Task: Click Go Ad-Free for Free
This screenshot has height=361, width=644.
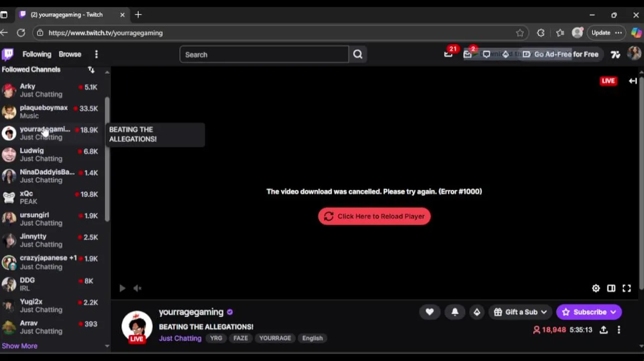Action: click(561, 54)
